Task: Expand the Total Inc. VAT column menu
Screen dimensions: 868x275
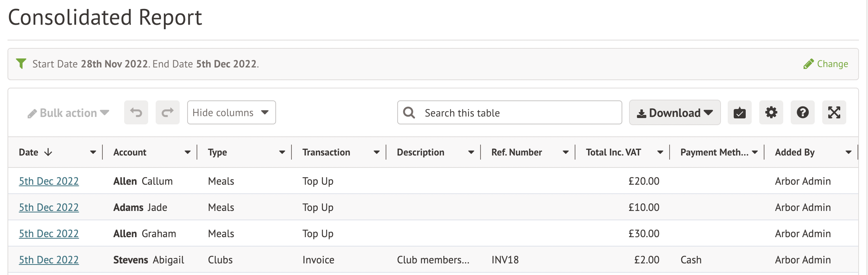Action: [x=660, y=152]
